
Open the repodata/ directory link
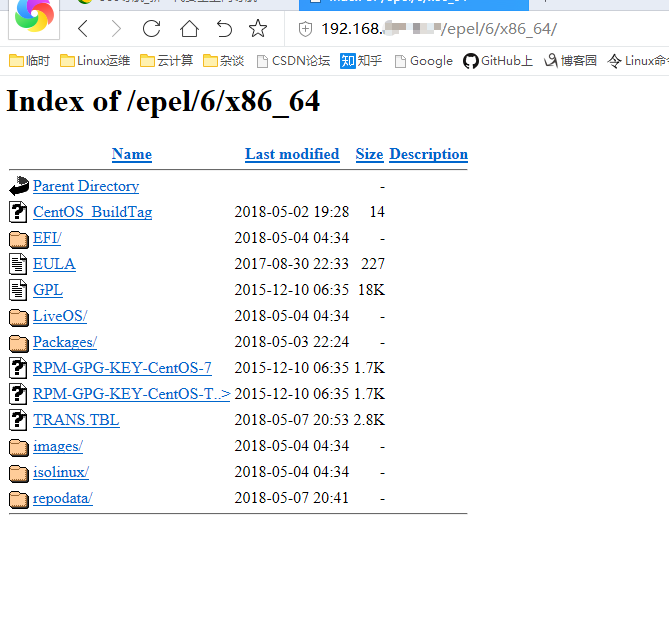click(63, 498)
